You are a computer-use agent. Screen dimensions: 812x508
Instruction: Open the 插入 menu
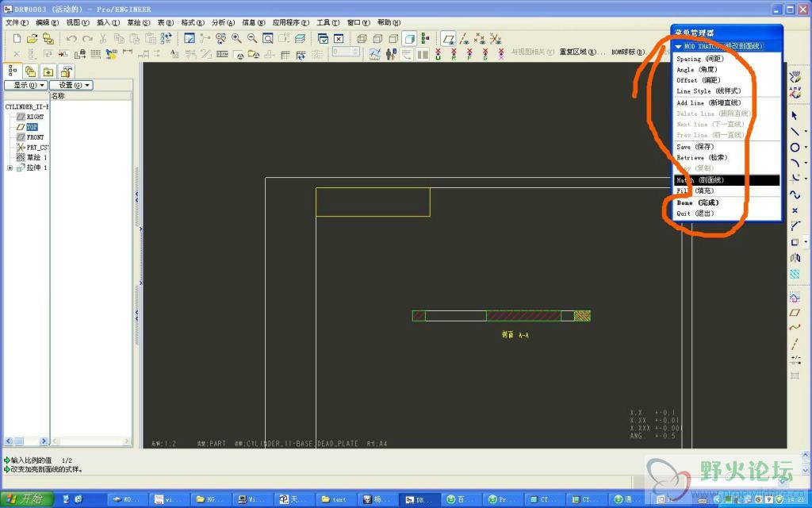[x=108, y=23]
